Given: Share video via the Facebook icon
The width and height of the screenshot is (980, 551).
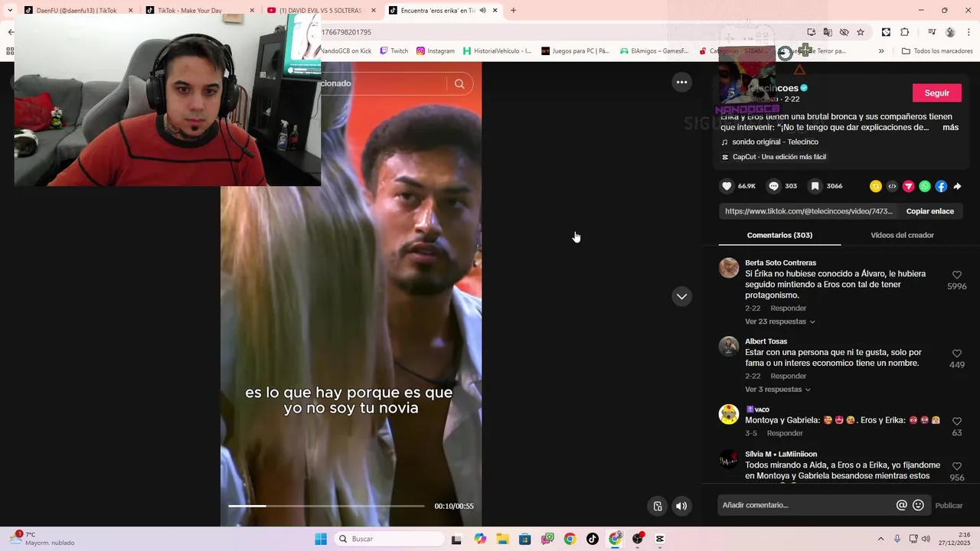Looking at the screenshot, I should pos(941,186).
